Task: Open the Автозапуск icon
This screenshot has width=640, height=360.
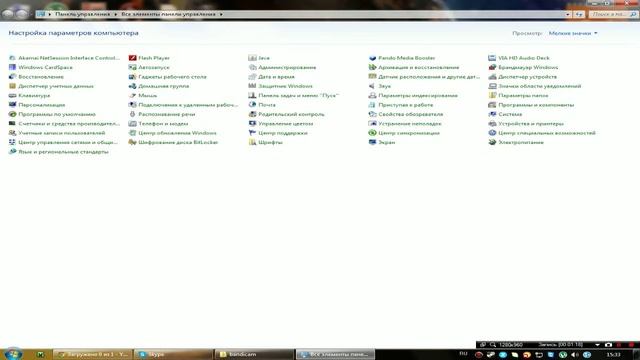Action: click(132, 67)
